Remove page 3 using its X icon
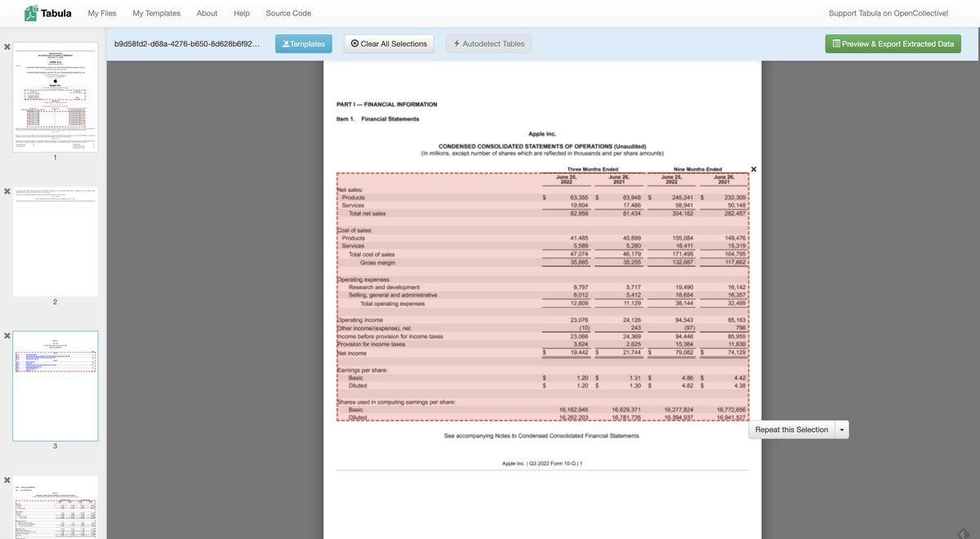 point(7,336)
